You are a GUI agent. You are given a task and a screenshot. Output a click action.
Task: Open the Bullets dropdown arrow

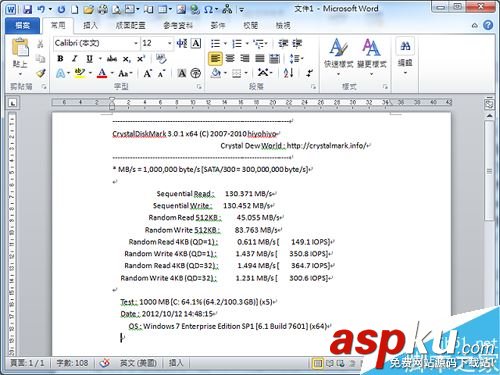[225, 43]
